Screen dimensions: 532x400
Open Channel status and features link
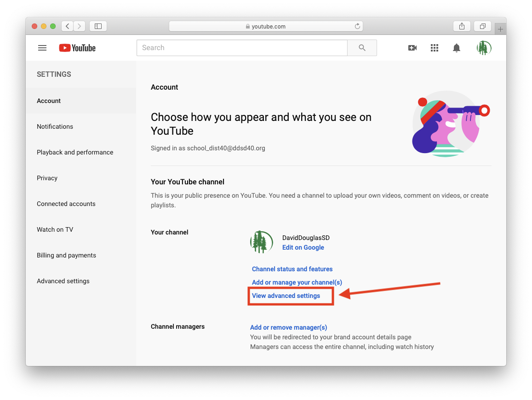coord(292,269)
